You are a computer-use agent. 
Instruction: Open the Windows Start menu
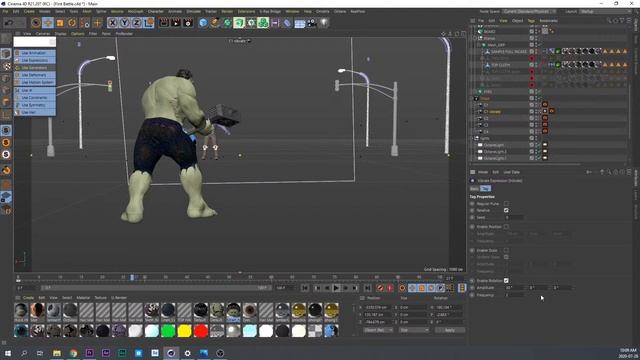tap(8, 353)
